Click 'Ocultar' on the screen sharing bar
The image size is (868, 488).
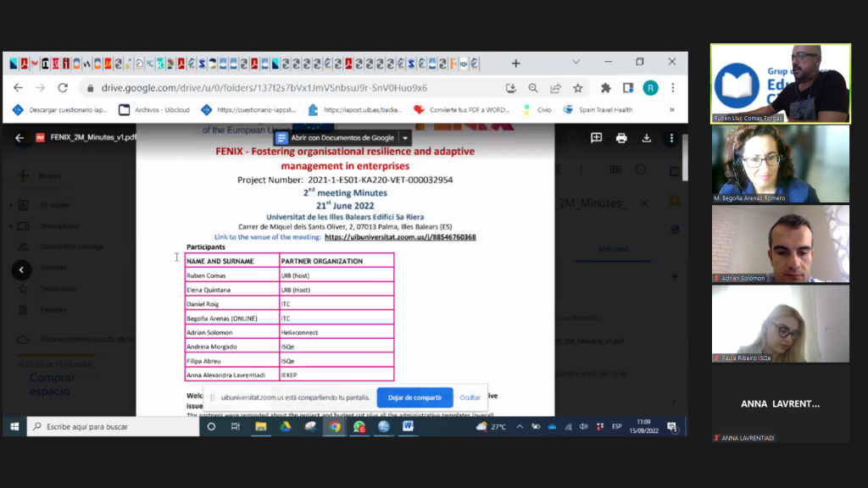(470, 397)
